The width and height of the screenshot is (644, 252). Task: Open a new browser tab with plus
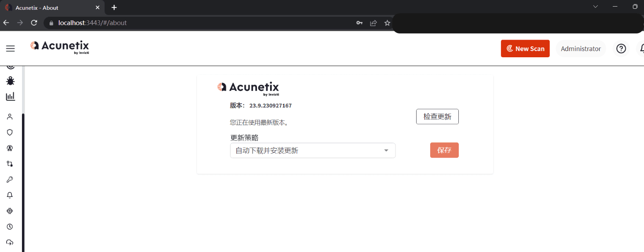(114, 7)
